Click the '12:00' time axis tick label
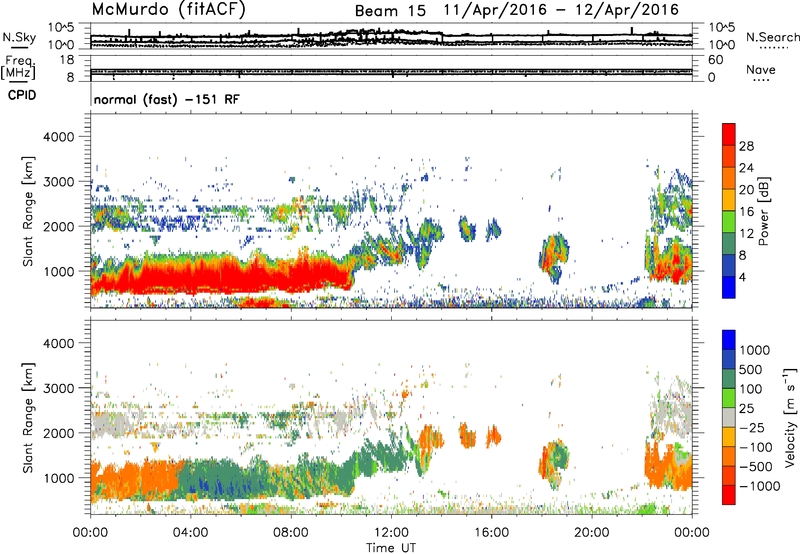Viewport: 800px width, 554px height. (x=391, y=533)
